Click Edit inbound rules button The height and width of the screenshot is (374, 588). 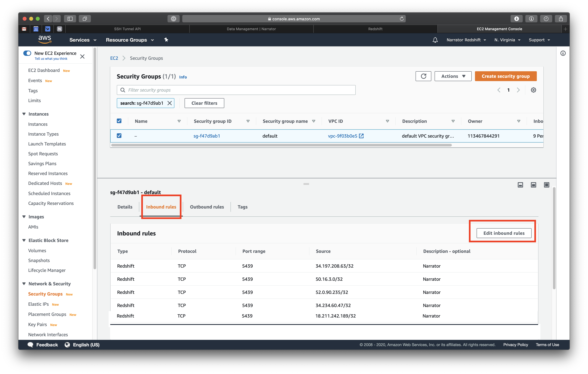tap(504, 233)
